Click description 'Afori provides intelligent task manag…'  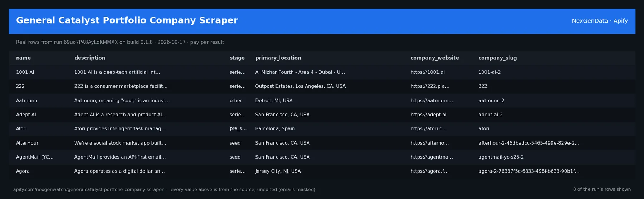point(120,129)
